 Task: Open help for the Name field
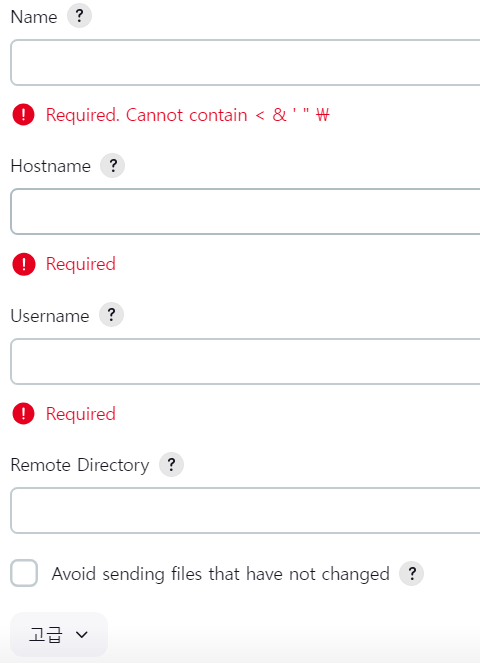pos(79,16)
